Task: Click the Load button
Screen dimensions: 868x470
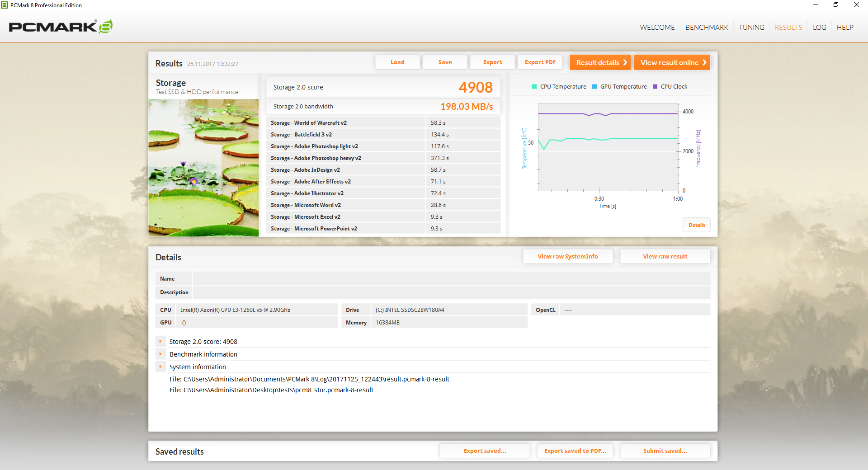Action: 397,62
